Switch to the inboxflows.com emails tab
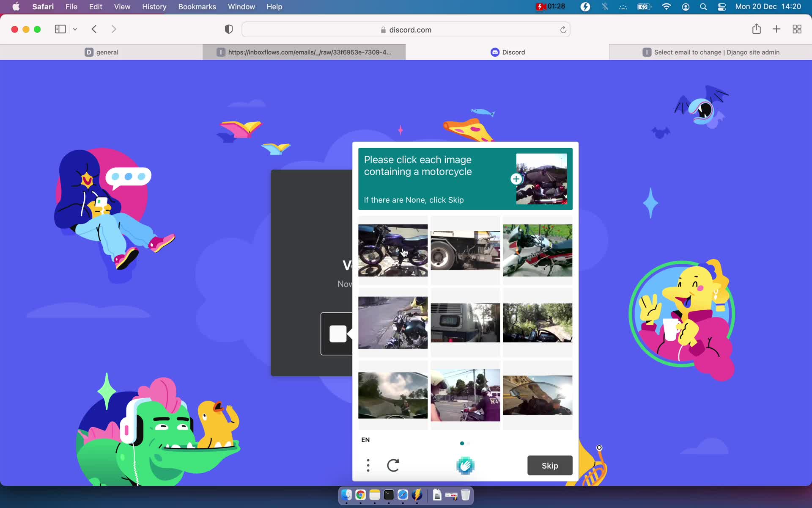812x508 pixels. (304, 52)
